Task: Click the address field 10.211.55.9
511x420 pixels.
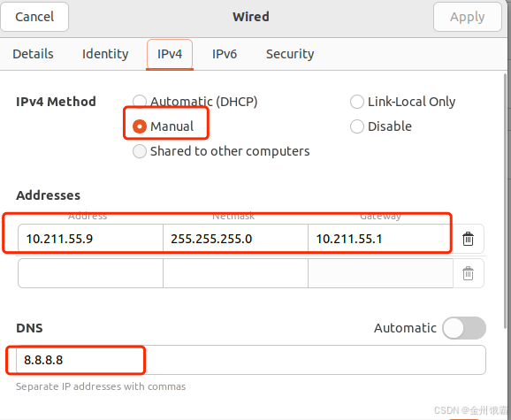Action: pos(90,239)
